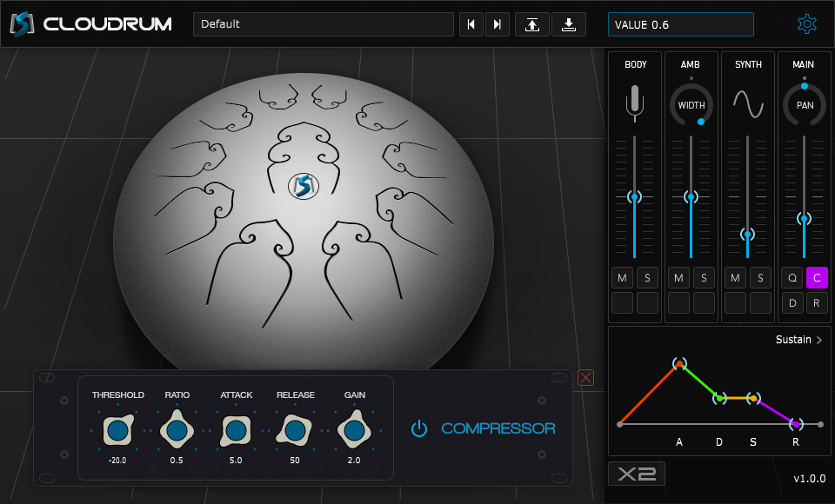
Task: Skip to next preset with right arrow
Action: [497, 24]
